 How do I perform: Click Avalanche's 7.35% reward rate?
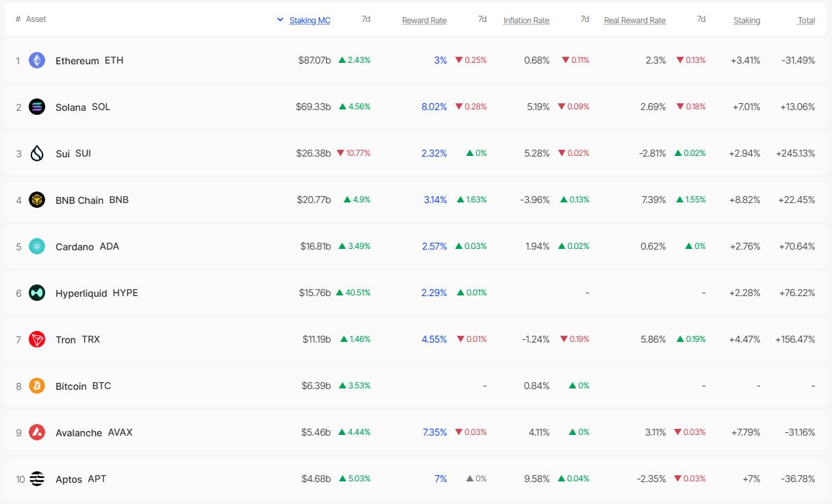[x=435, y=432]
